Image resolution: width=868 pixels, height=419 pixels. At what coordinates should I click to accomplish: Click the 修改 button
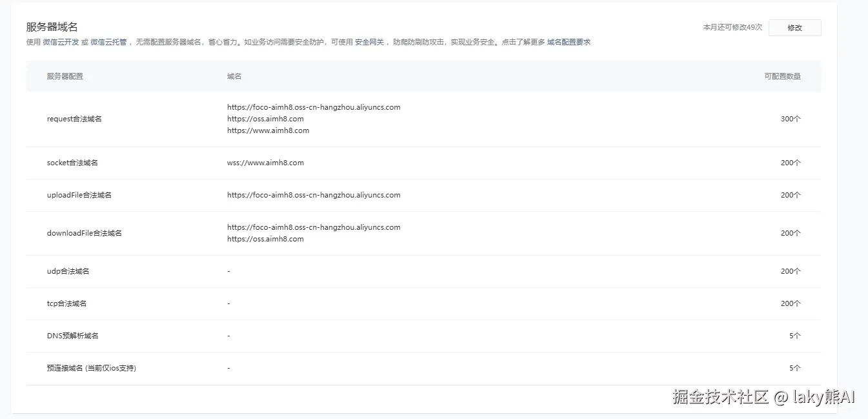[x=794, y=28]
